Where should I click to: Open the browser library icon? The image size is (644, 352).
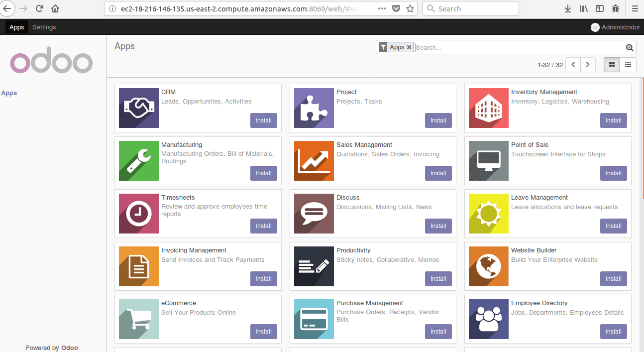click(584, 8)
